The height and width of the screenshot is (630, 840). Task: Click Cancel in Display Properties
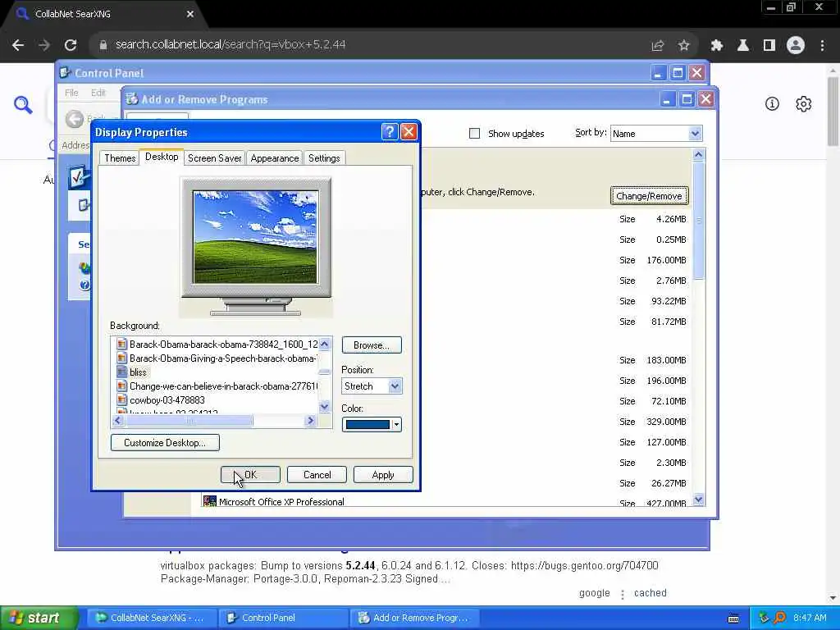[317, 475]
